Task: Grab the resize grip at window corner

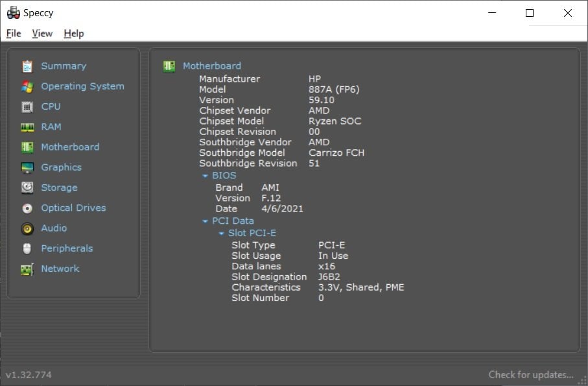Action: [x=583, y=381]
